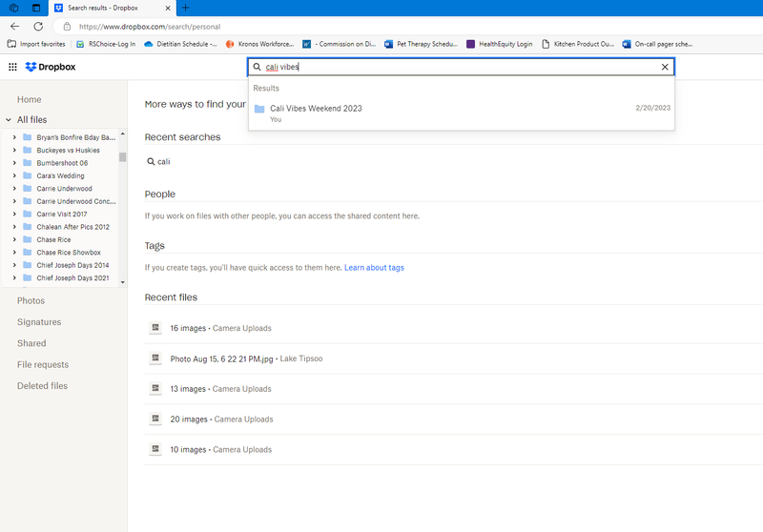Click the browser back arrow
Image resolution: width=763 pixels, height=532 pixels.
(14, 27)
